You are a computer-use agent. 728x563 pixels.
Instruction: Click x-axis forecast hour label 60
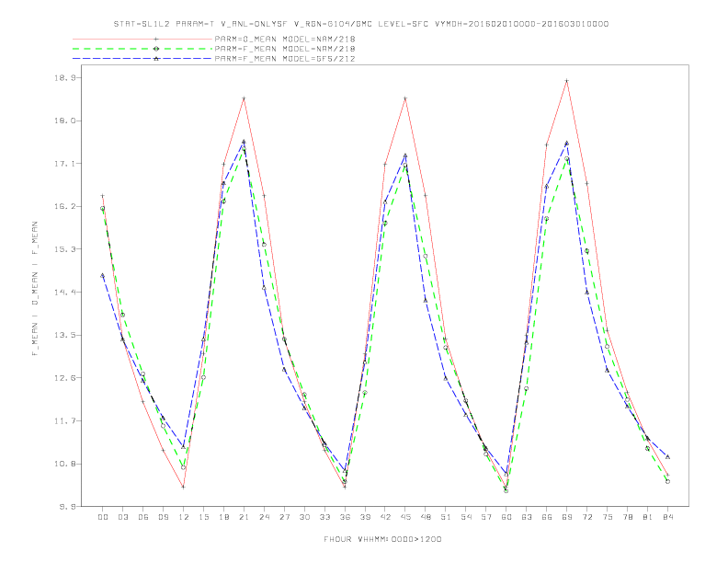pos(506,517)
